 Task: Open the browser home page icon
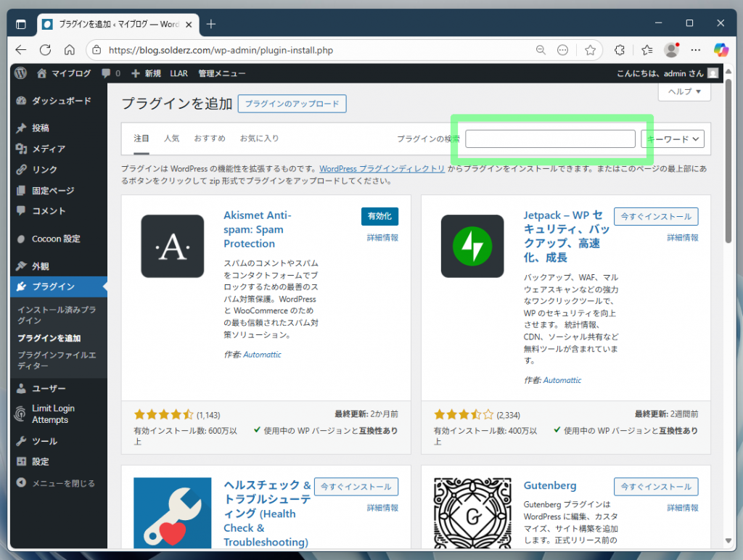tap(69, 50)
